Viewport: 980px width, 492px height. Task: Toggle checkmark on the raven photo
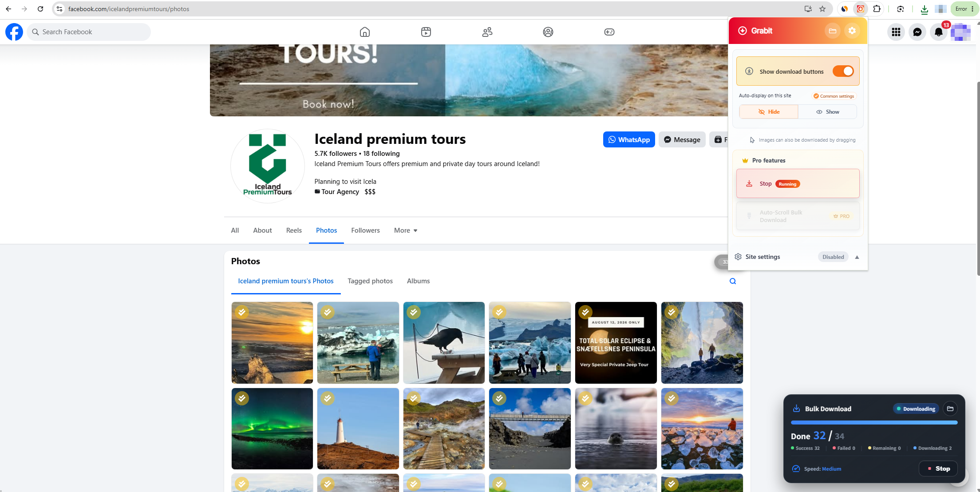(x=414, y=312)
